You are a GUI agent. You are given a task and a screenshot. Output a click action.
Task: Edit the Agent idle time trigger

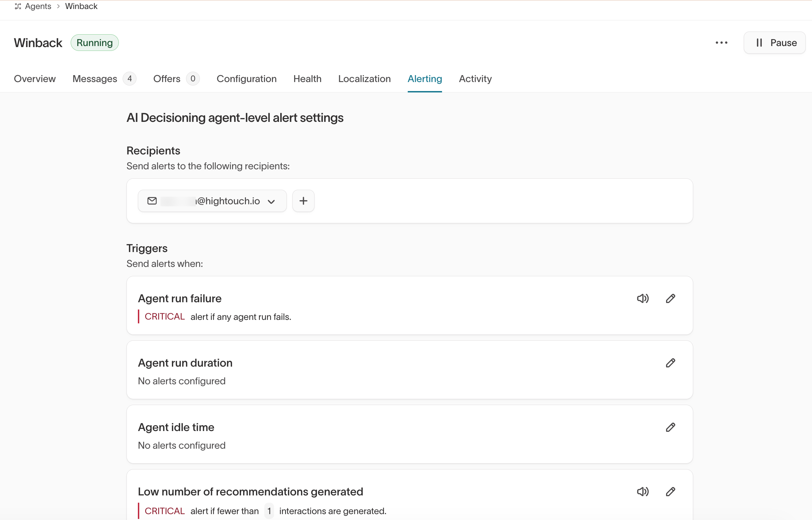click(670, 427)
